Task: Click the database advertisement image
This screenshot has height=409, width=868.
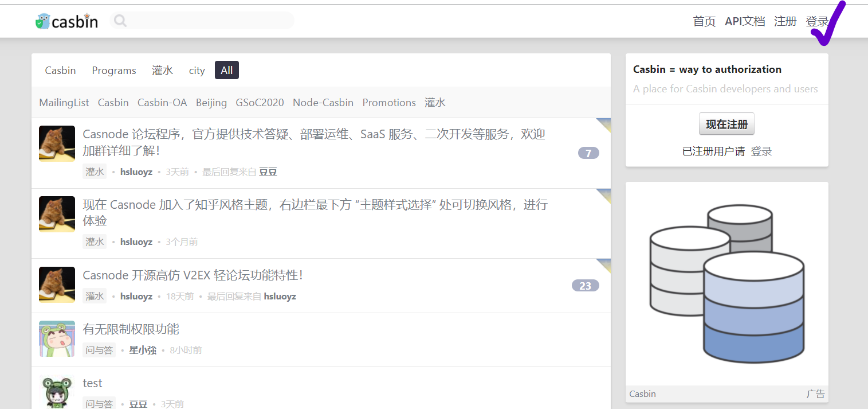Action: click(726, 285)
